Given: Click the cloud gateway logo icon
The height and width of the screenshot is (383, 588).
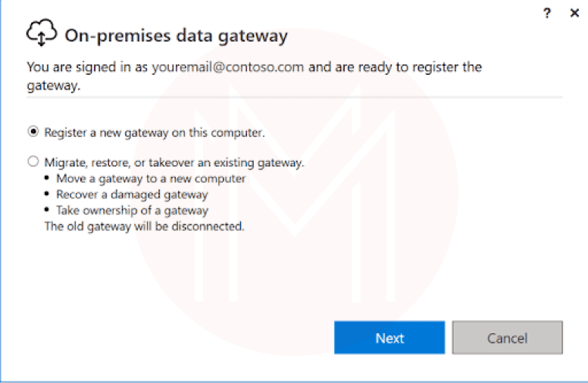Looking at the screenshot, I should 42,35.
